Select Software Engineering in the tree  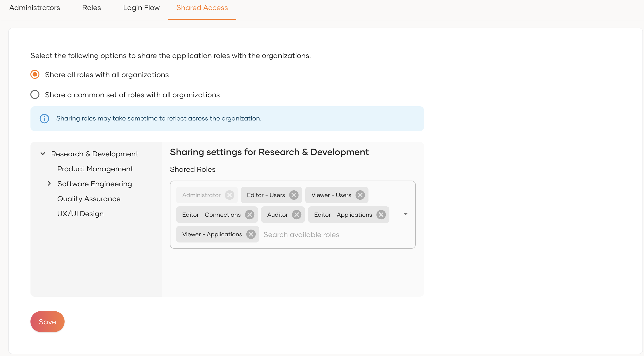coord(95,184)
